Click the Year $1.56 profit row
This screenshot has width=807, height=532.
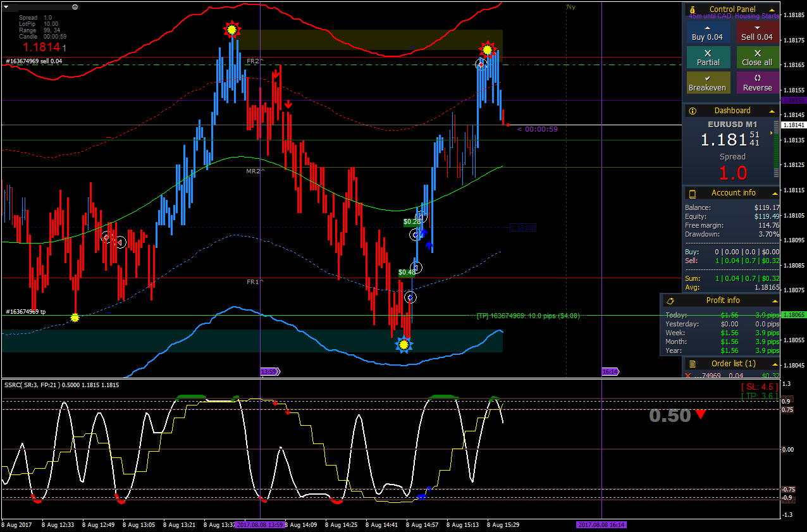click(722, 350)
